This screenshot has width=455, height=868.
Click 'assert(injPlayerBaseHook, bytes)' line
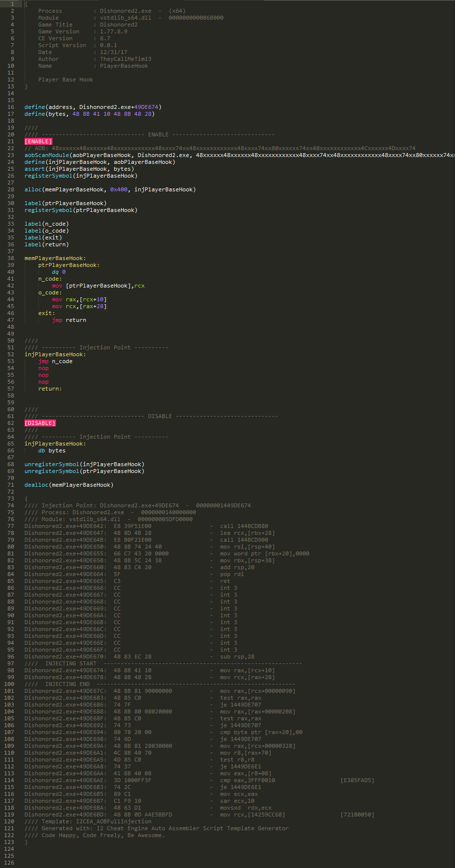point(79,169)
